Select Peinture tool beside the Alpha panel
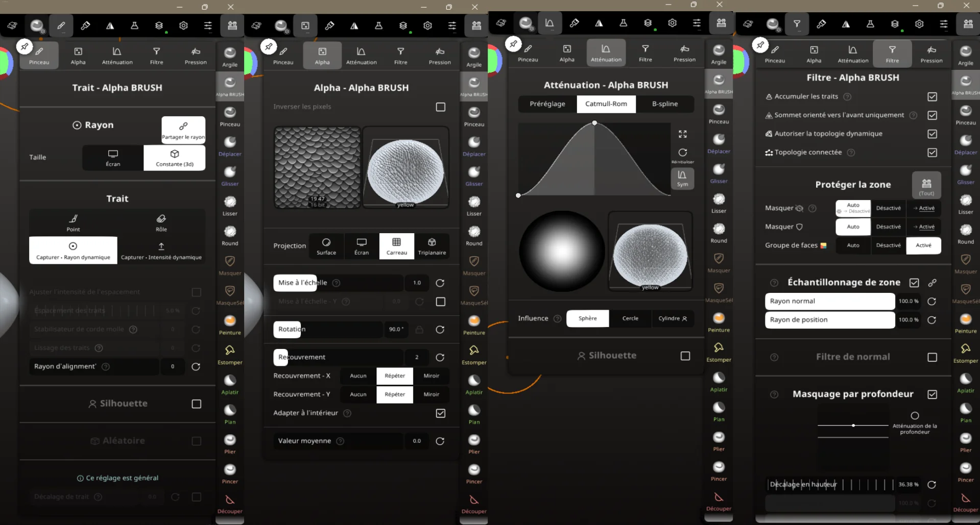The height and width of the screenshot is (525, 980). click(x=474, y=324)
